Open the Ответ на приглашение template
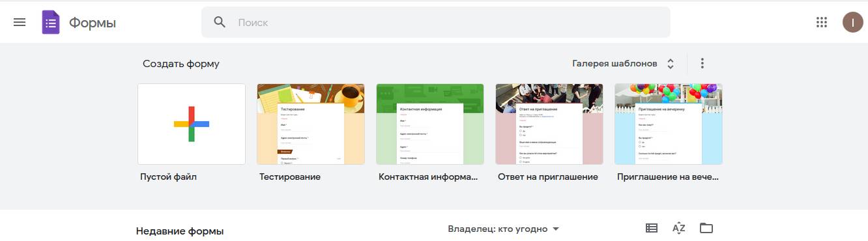The height and width of the screenshot is (241, 868). (549, 124)
